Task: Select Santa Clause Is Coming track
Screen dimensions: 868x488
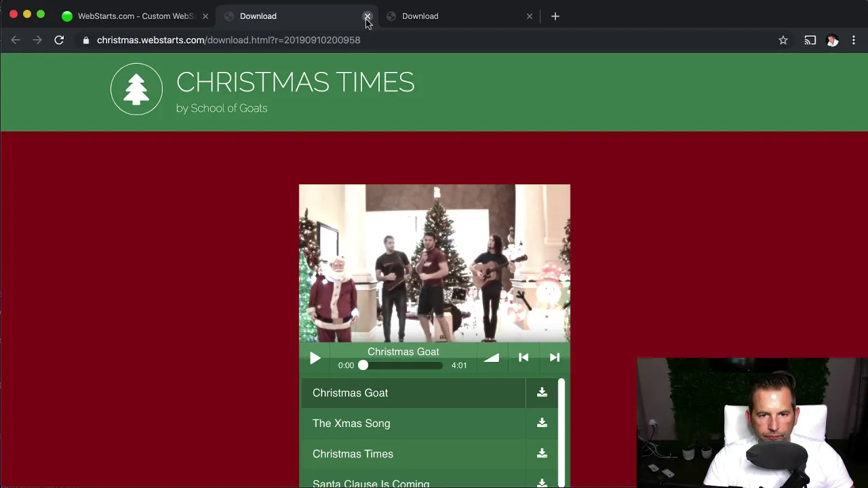Action: coord(413,479)
